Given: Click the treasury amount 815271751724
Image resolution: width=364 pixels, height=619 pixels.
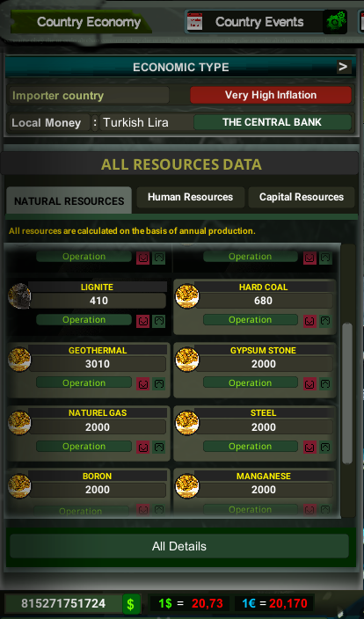Looking at the screenshot, I should tap(63, 603).
